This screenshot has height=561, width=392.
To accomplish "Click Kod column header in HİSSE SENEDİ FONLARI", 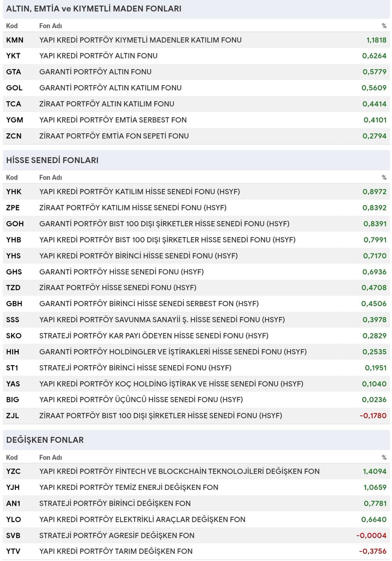I will coord(12,177).
